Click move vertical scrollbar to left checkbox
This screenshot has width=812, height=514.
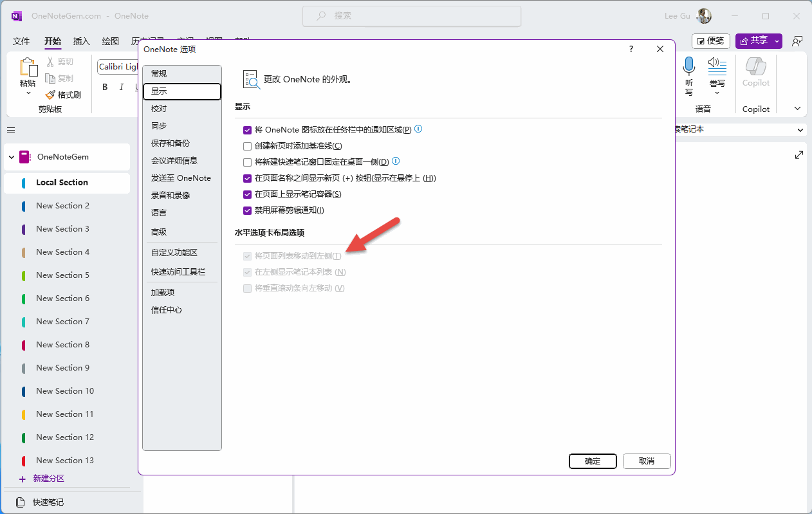pos(247,288)
